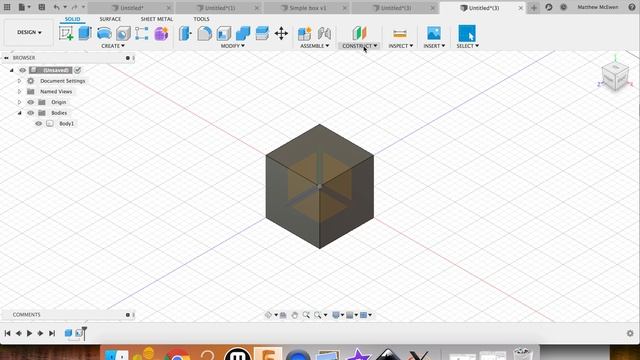Open the Matthew McEwen account menu

598,7
